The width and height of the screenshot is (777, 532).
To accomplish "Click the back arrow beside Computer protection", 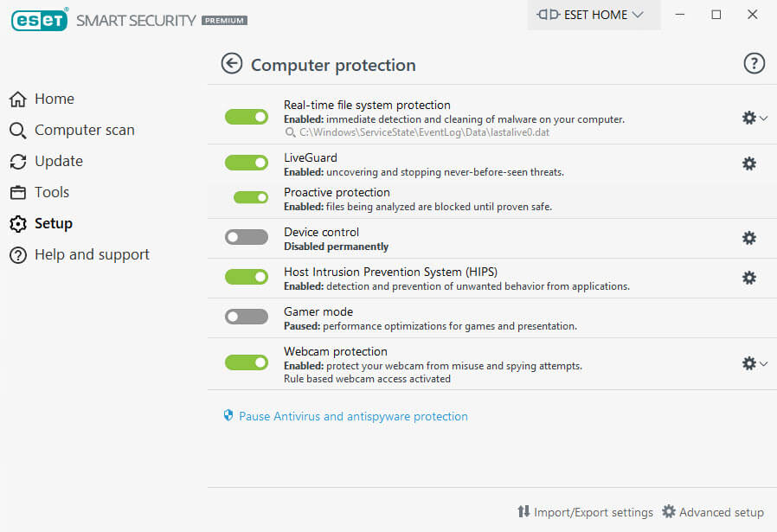I will [x=231, y=63].
